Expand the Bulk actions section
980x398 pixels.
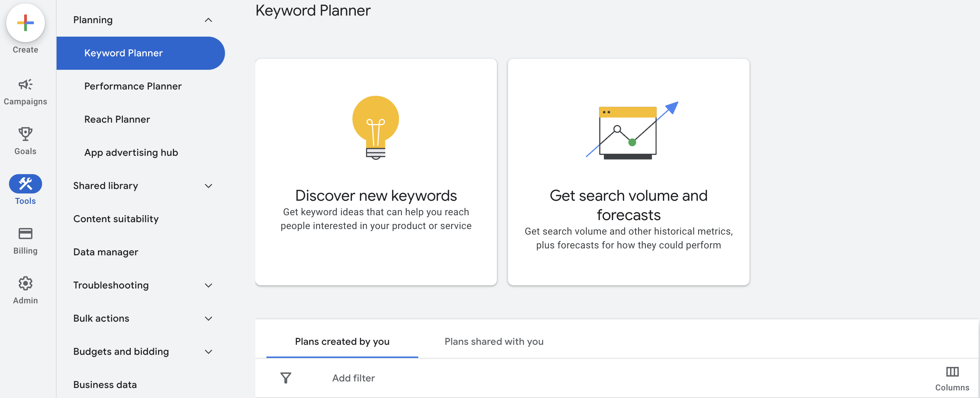(x=208, y=319)
